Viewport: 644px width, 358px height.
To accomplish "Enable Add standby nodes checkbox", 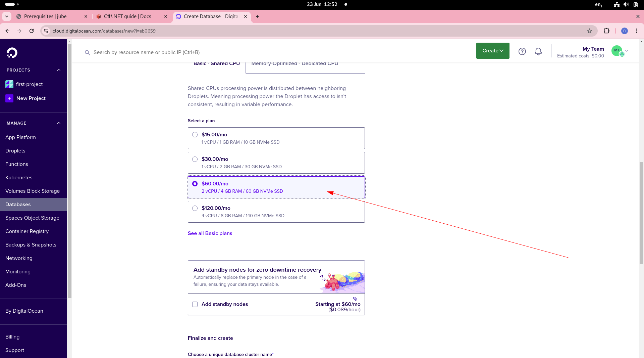I will tap(195, 304).
